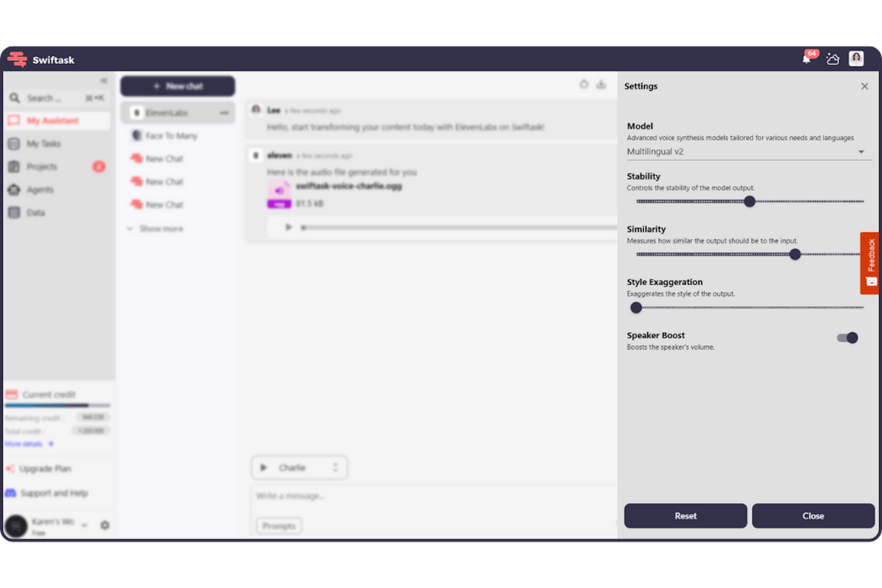882x588 pixels.
Task: Expand Show more chats list
Action: click(x=155, y=229)
